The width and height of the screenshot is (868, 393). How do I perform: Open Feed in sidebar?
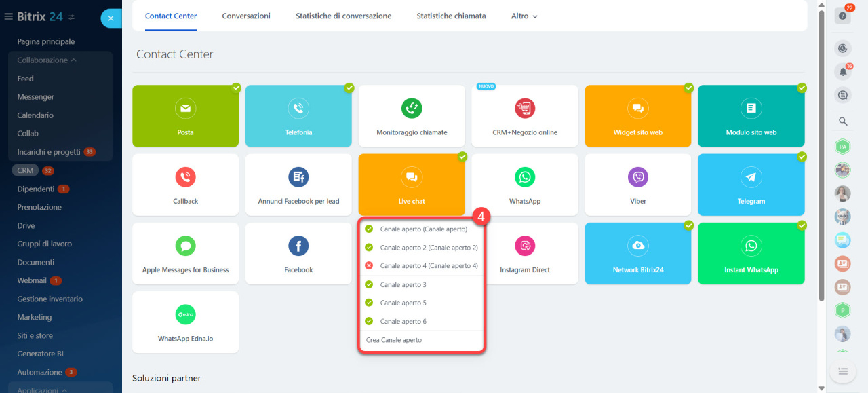(x=25, y=79)
